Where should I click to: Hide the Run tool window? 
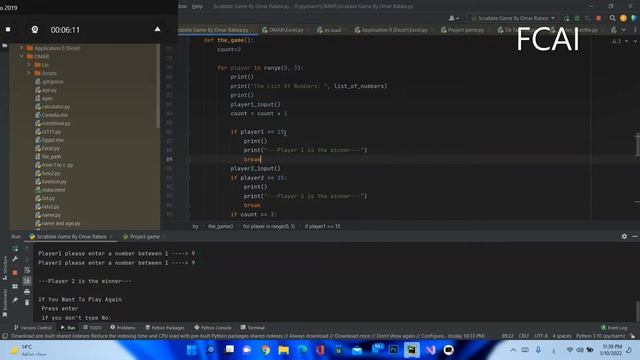[x=635, y=236]
